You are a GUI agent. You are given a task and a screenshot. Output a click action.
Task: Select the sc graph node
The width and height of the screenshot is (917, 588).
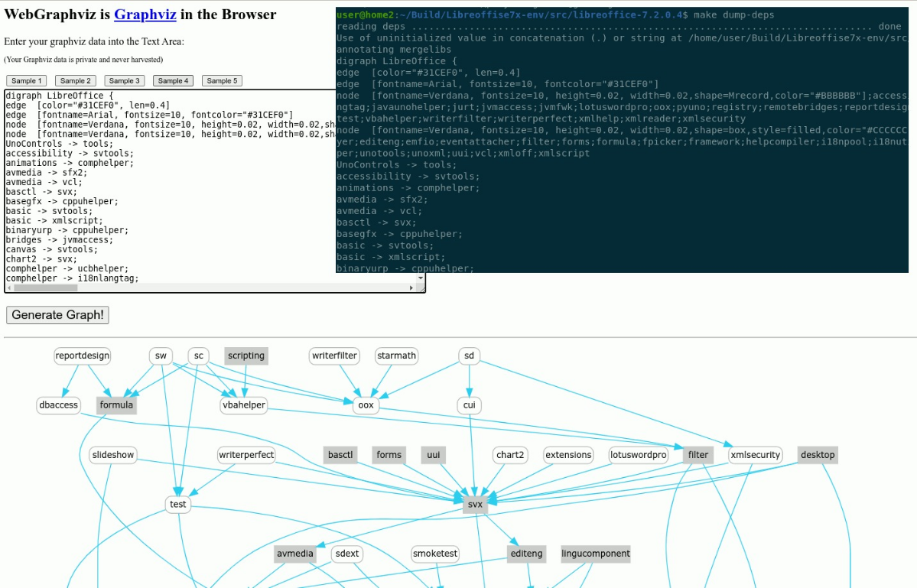click(x=199, y=356)
